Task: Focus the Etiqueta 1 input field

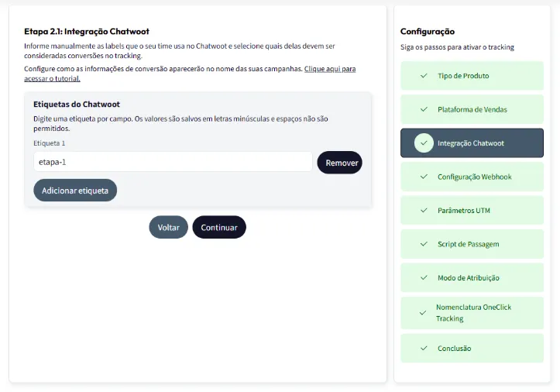Action: [173, 162]
